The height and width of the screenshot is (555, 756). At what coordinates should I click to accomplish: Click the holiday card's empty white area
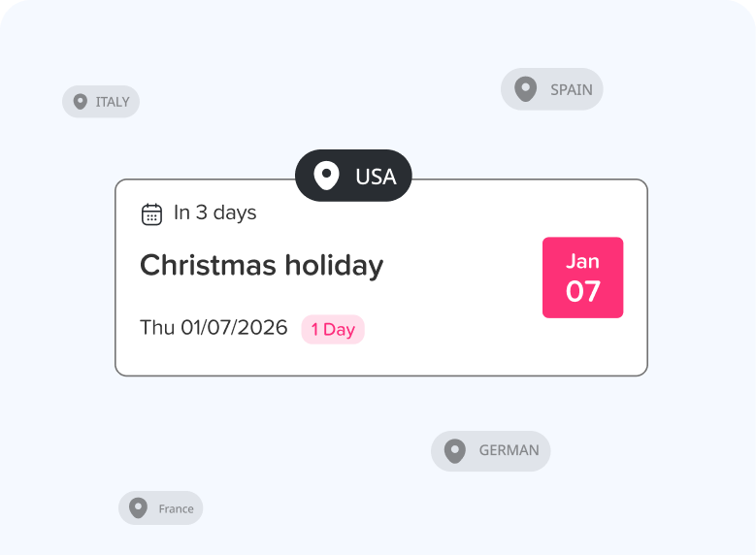coord(456,330)
